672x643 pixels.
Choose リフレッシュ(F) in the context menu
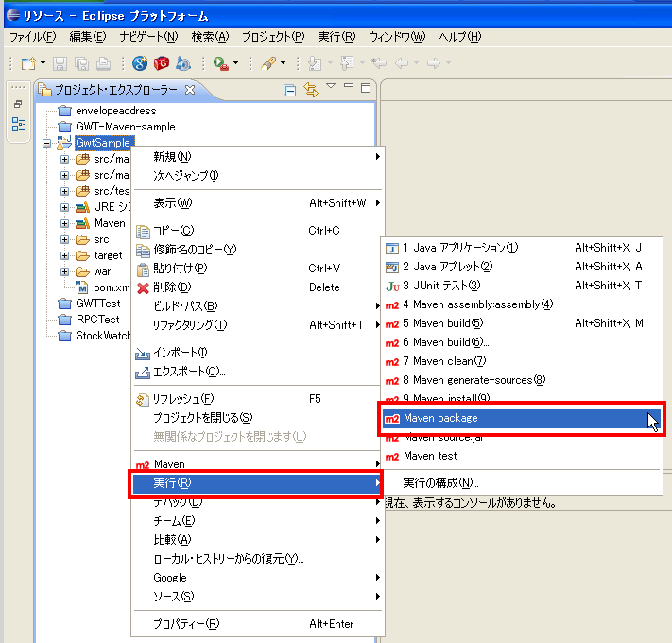coord(257,399)
